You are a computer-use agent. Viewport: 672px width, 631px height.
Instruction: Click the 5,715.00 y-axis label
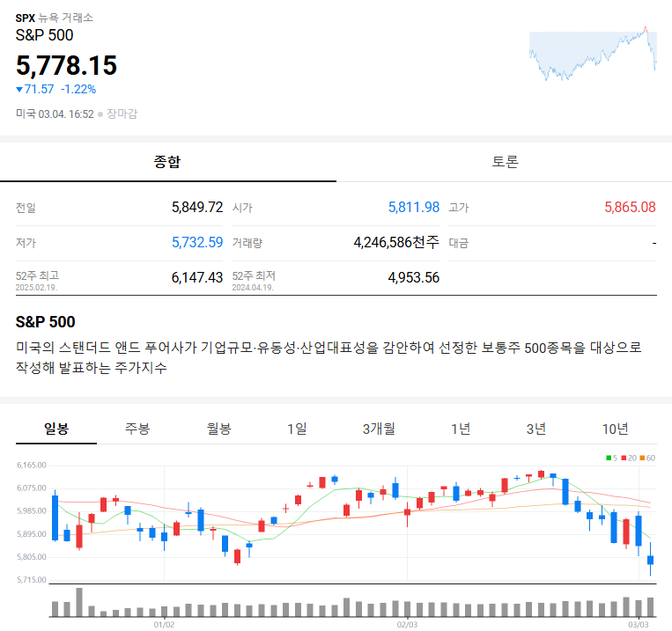click(32, 580)
